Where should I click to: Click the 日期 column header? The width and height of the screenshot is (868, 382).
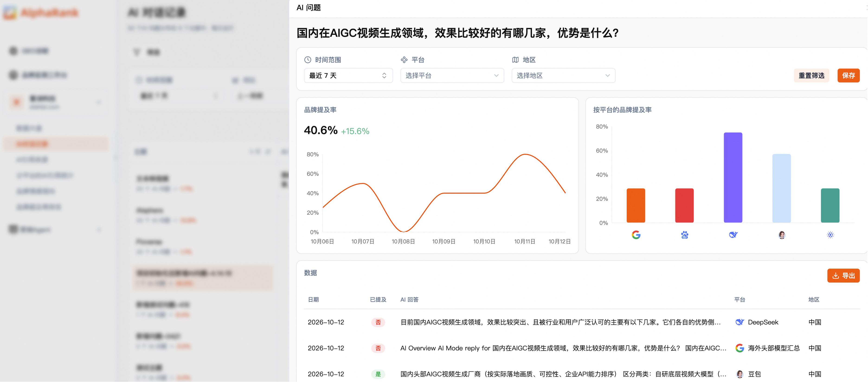click(x=313, y=299)
